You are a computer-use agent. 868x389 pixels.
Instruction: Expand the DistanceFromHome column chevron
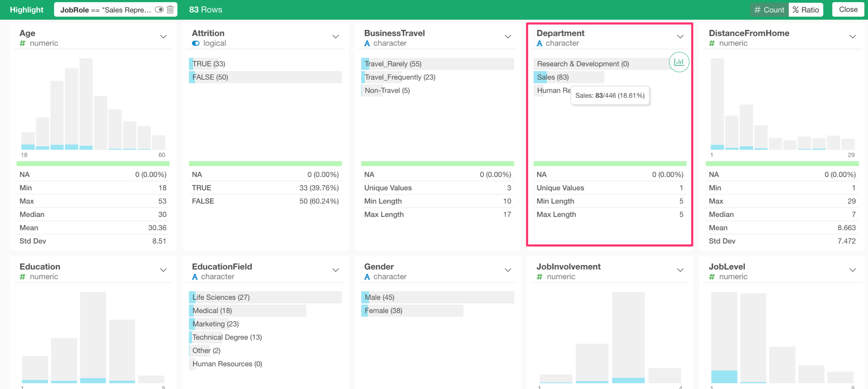(x=852, y=37)
